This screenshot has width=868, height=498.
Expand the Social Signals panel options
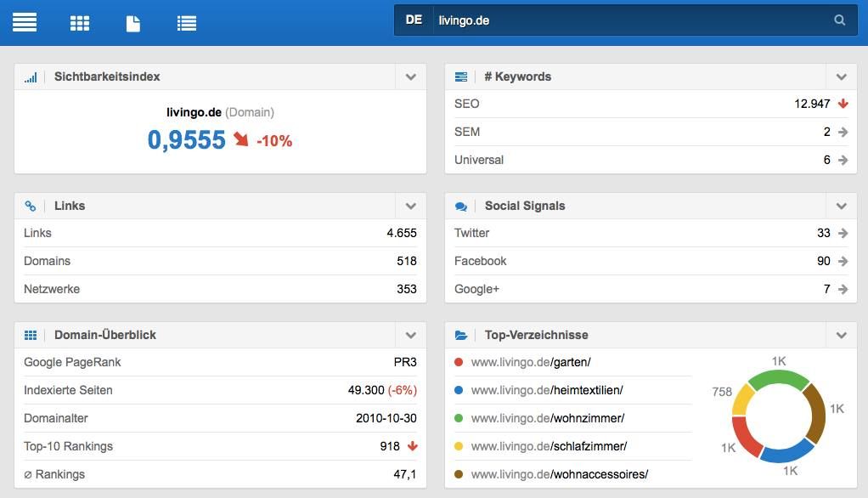pos(841,206)
